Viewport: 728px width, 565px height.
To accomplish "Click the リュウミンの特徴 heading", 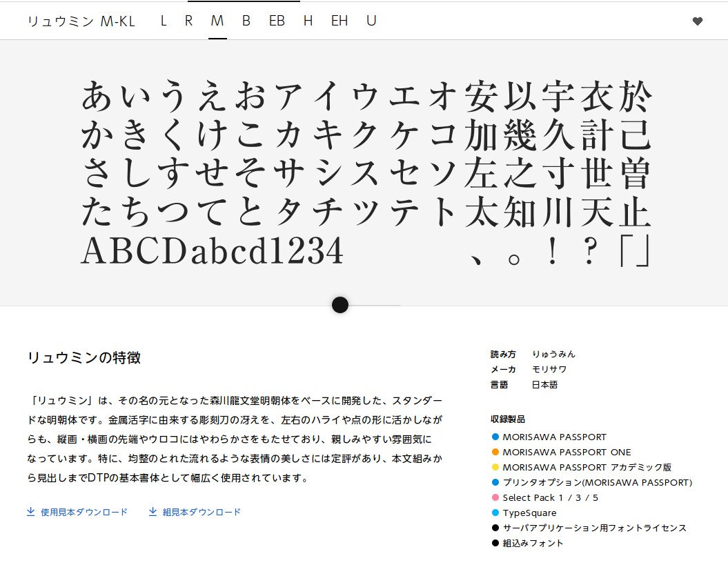I will tap(84, 357).
